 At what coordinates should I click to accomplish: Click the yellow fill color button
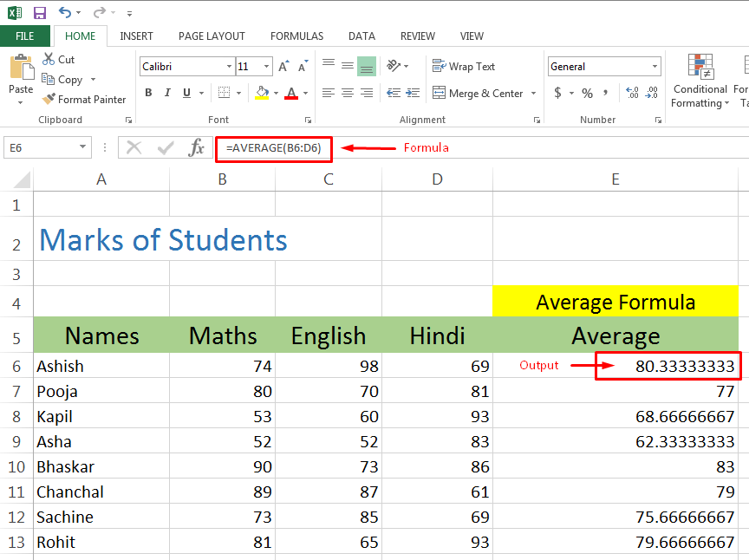[x=262, y=93]
